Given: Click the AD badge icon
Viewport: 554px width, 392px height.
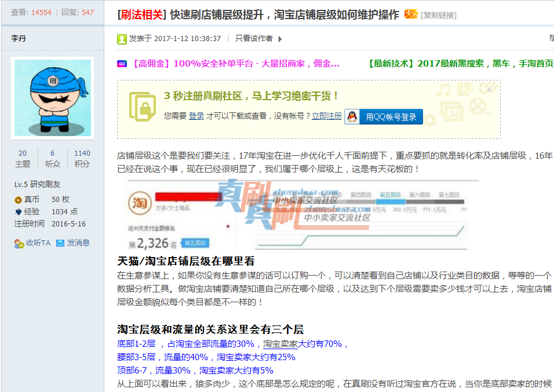Looking at the screenshot, I should (122, 64).
